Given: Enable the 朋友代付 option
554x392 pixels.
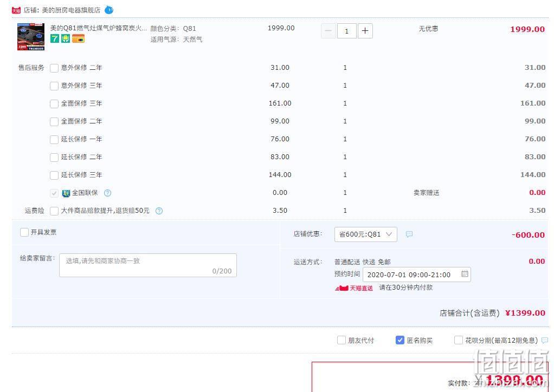Looking at the screenshot, I should pyautogui.click(x=342, y=340).
